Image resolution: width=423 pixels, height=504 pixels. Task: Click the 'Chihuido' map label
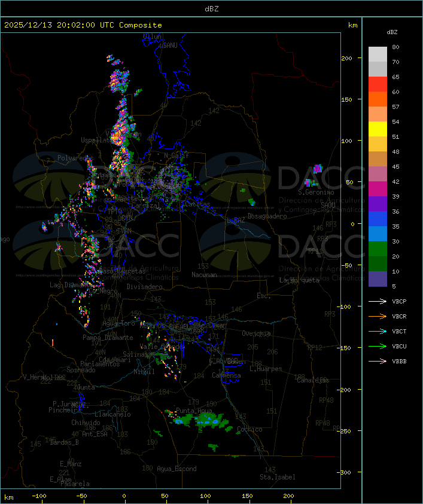[86, 423]
